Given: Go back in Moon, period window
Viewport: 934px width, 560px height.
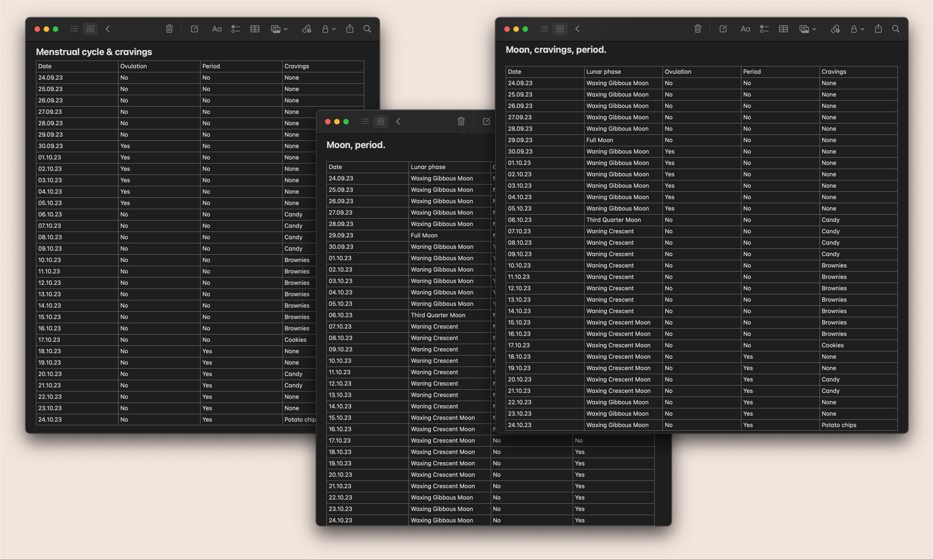Looking at the screenshot, I should click(398, 122).
